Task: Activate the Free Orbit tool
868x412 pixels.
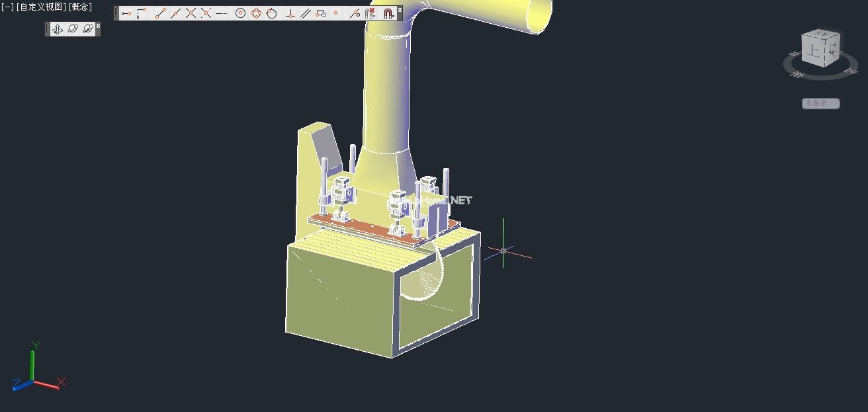Action: click(x=72, y=29)
